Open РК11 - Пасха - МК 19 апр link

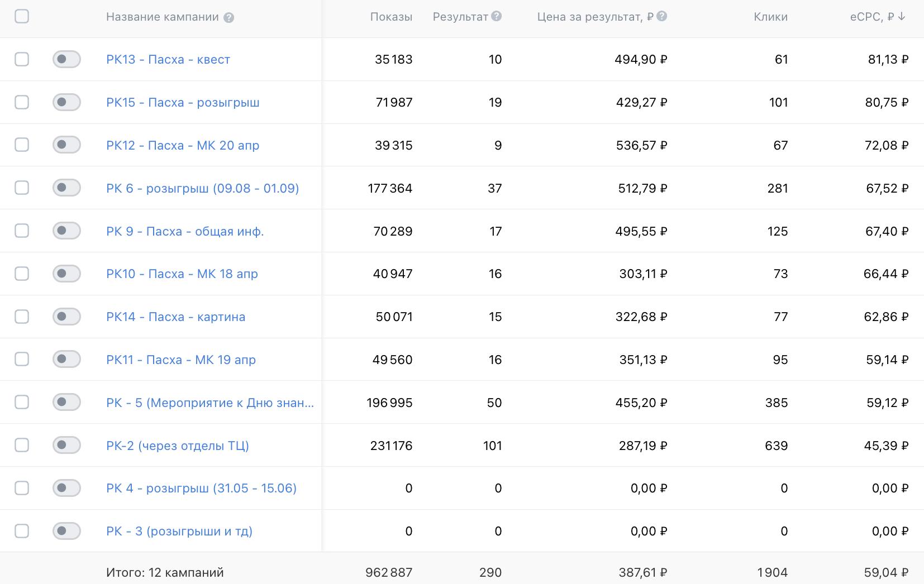coord(181,360)
